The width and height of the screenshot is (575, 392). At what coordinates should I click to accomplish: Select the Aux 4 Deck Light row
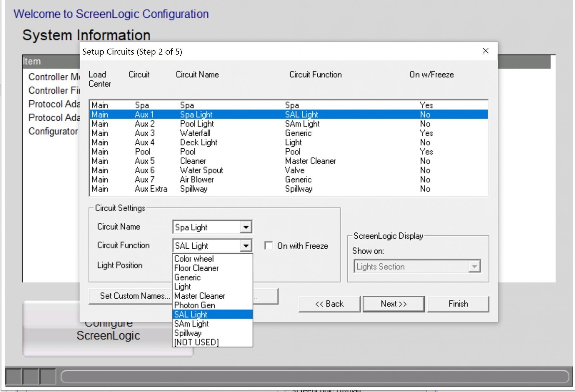click(x=289, y=142)
